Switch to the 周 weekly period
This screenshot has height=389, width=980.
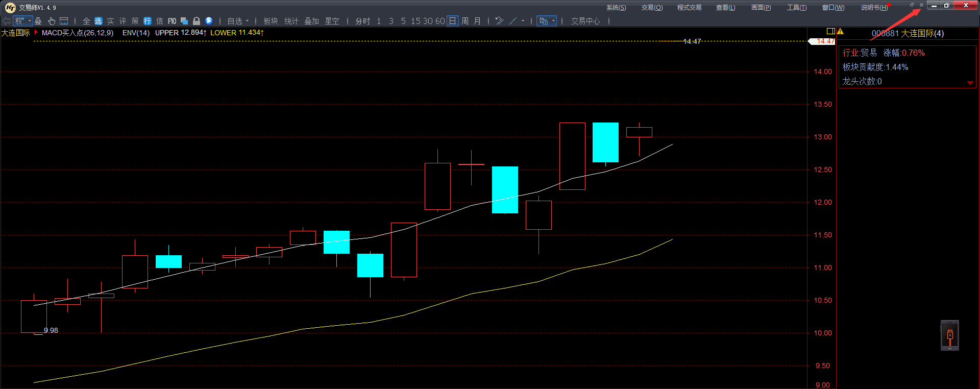(x=465, y=21)
